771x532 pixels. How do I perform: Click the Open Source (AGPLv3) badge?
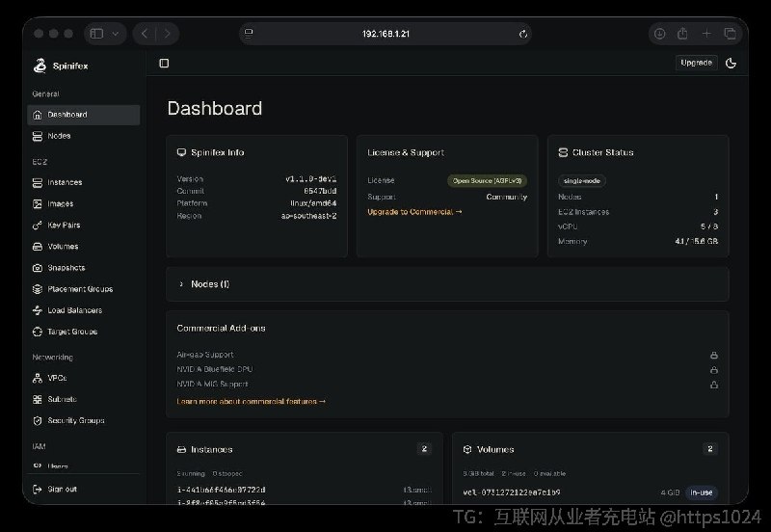tap(487, 181)
